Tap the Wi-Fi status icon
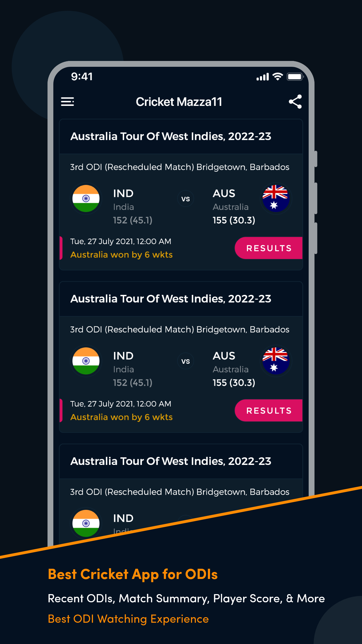This screenshot has height=644, width=362. (x=278, y=77)
